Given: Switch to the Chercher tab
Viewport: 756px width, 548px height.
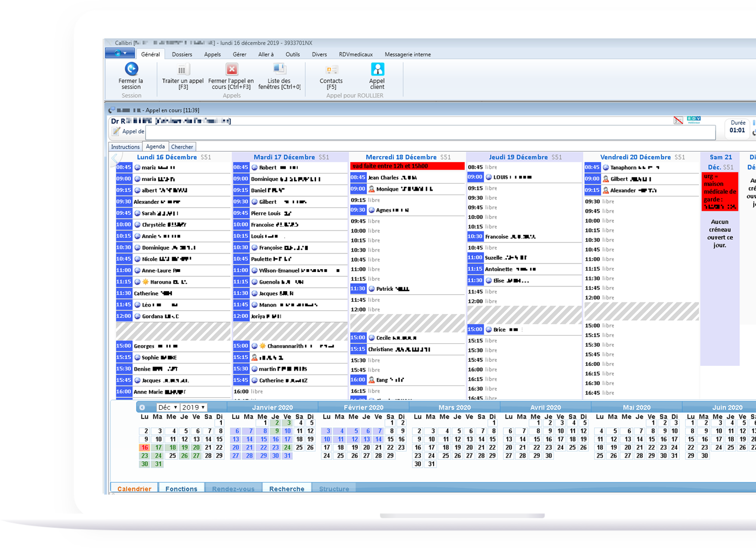Looking at the screenshot, I should tap(182, 147).
